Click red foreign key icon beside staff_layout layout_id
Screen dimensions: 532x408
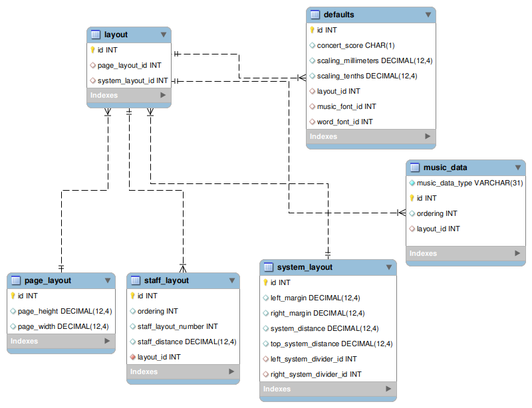pyautogui.click(x=132, y=357)
